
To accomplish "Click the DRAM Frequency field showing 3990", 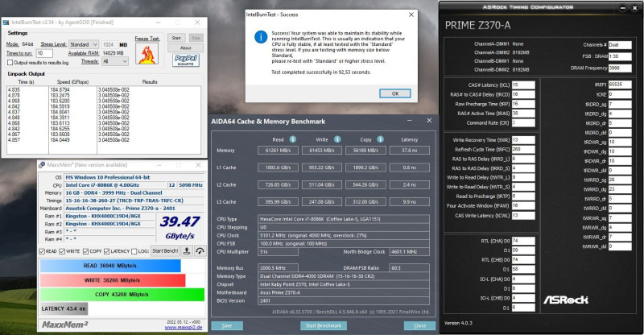I will [620, 68].
